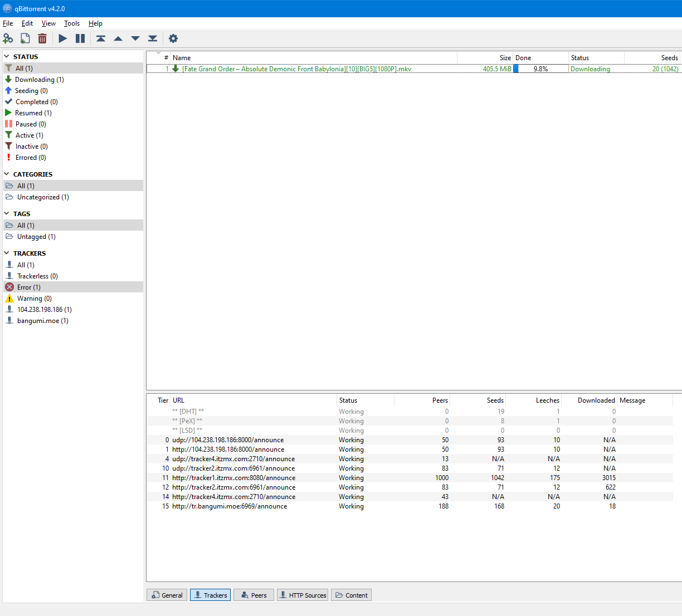
Task: Click the Add Torrent Link toolbar icon
Action: 8,38
